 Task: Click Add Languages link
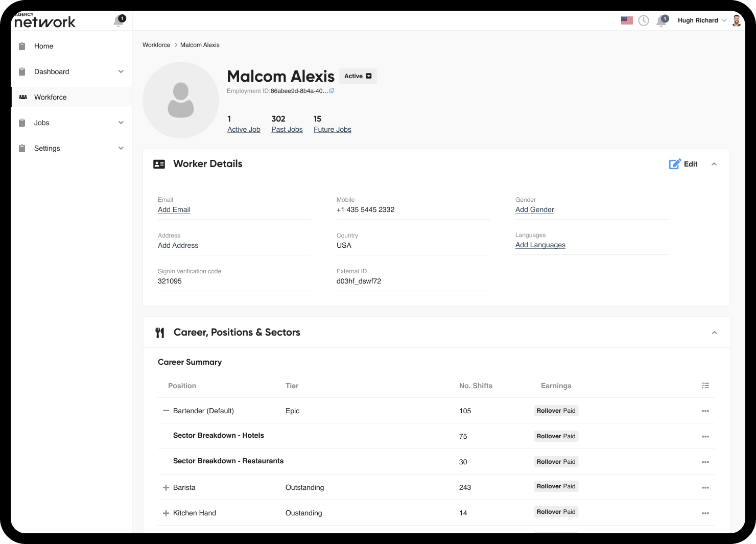coord(540,245)
